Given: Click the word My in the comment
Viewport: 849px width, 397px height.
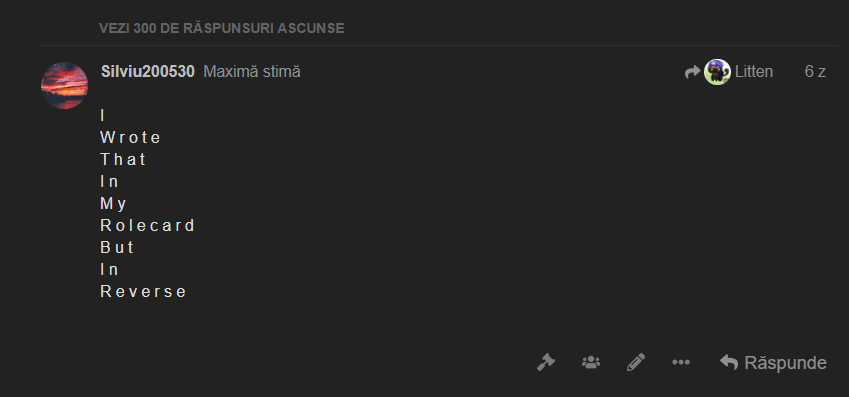Looking at the screenshot, I should coord(113,204).
